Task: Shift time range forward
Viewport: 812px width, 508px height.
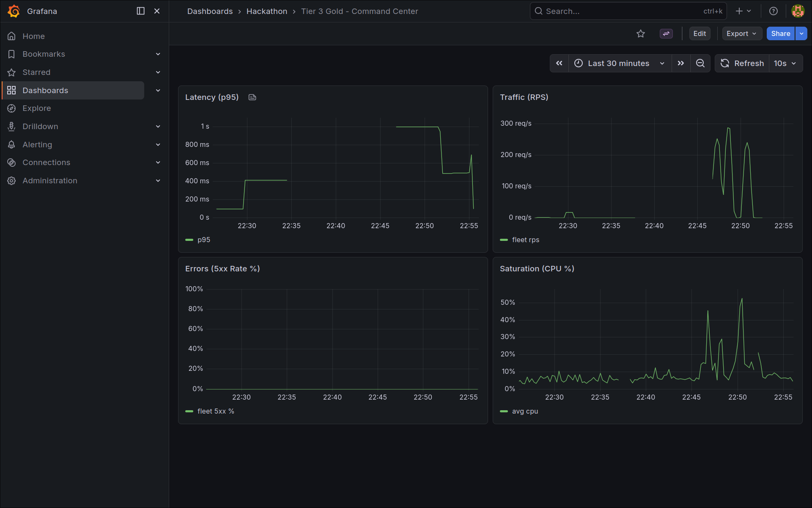Action: click(x=680, y=63)
